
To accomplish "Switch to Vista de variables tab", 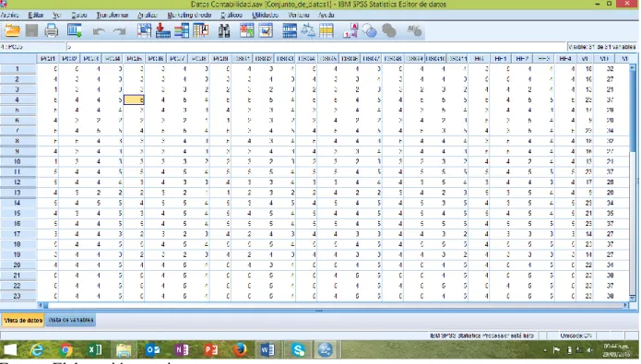I will tap(71, 320).
